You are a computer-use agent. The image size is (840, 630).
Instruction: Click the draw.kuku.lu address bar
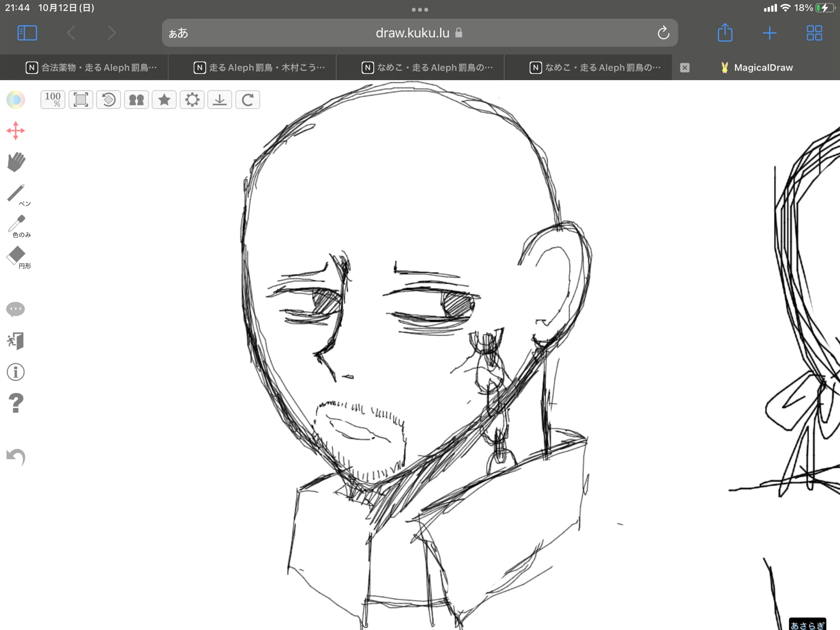tap(420, 33)
